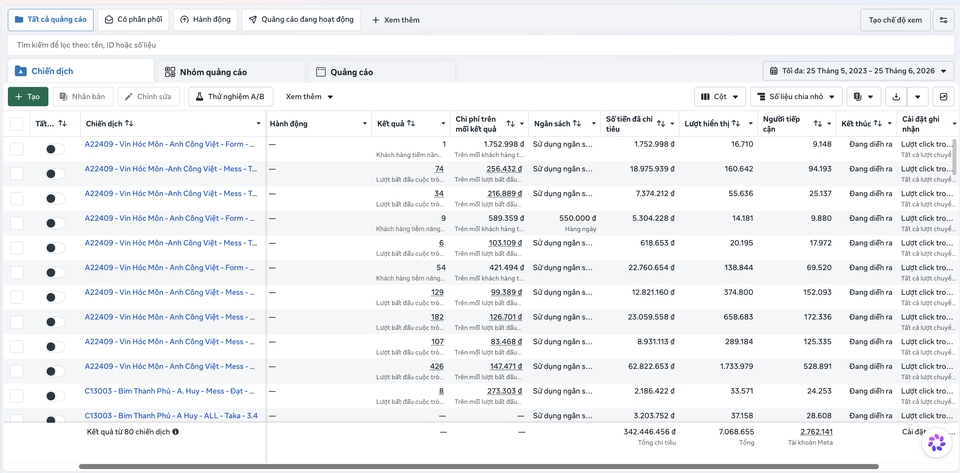Sort by Chi phí trên mỗi kết quả arrows

coord(511,124)
